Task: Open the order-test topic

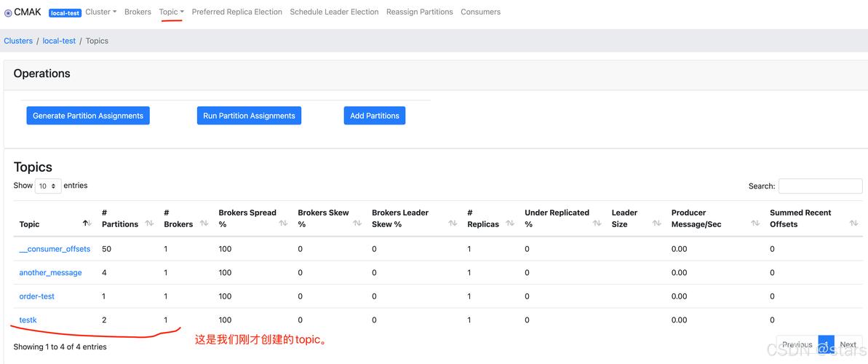Action: [37, 296]
